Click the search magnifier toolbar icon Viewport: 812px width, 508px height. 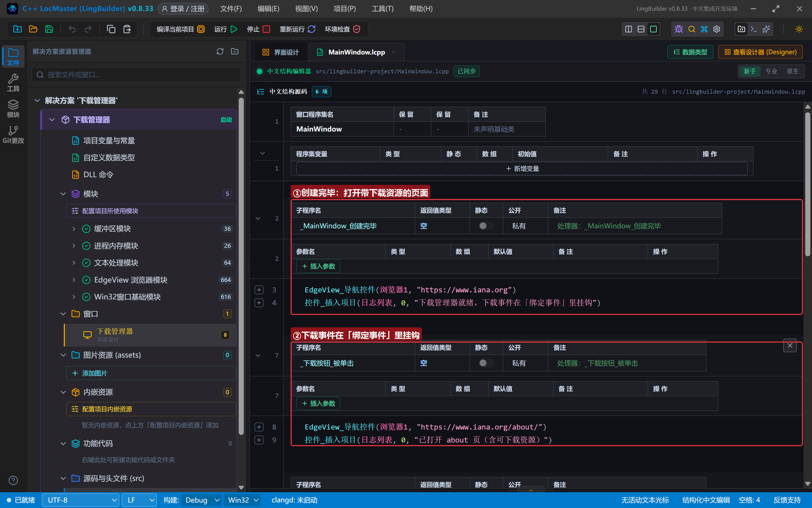point(692,29)
